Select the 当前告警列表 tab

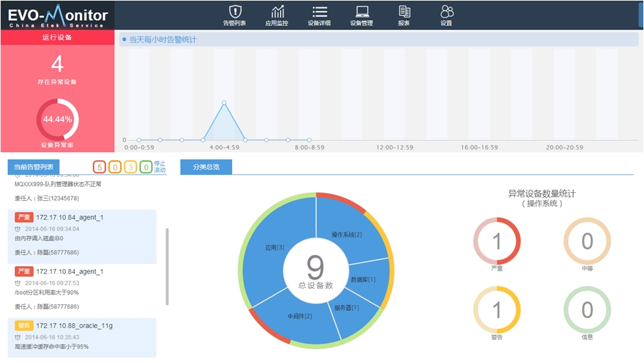(x=34, y=167)
